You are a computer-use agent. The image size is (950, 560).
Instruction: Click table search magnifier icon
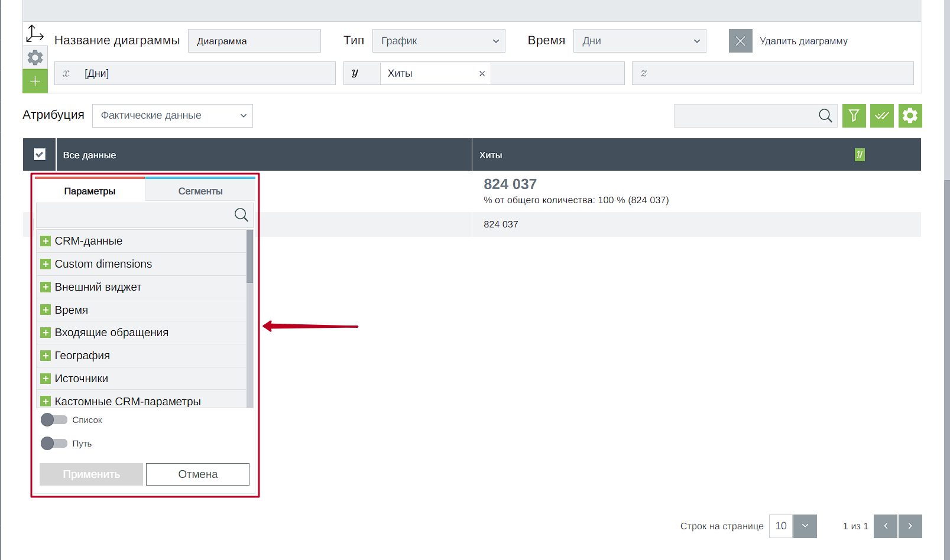tap(825, 116)
